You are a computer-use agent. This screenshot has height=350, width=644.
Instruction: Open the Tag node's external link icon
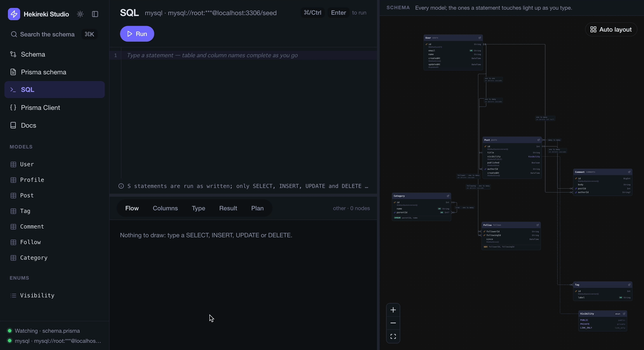point(629,285)
